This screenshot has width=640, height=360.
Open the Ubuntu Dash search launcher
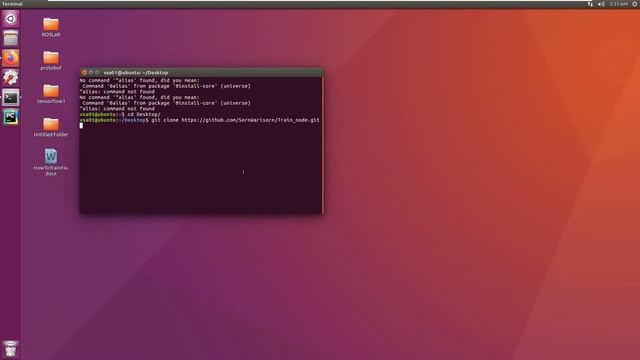pyautogui.click(x=11, y=19)
